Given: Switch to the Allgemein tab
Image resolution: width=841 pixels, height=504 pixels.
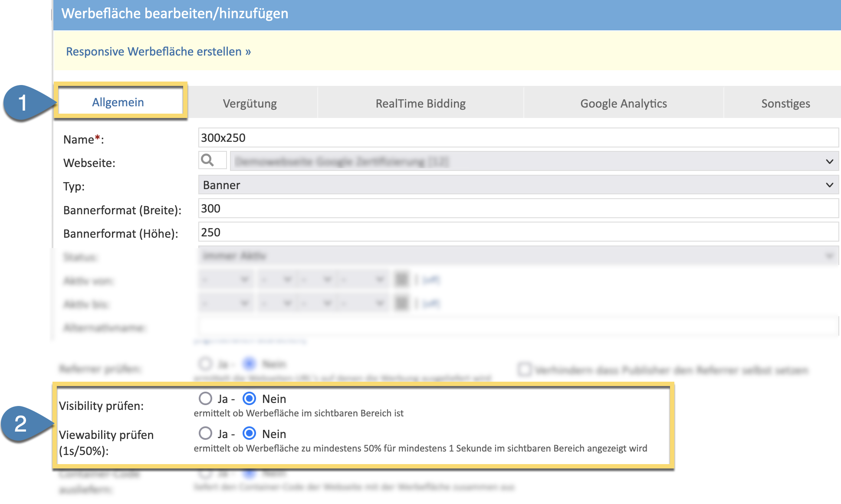Looking at the screenshot, I should point(118,102).
